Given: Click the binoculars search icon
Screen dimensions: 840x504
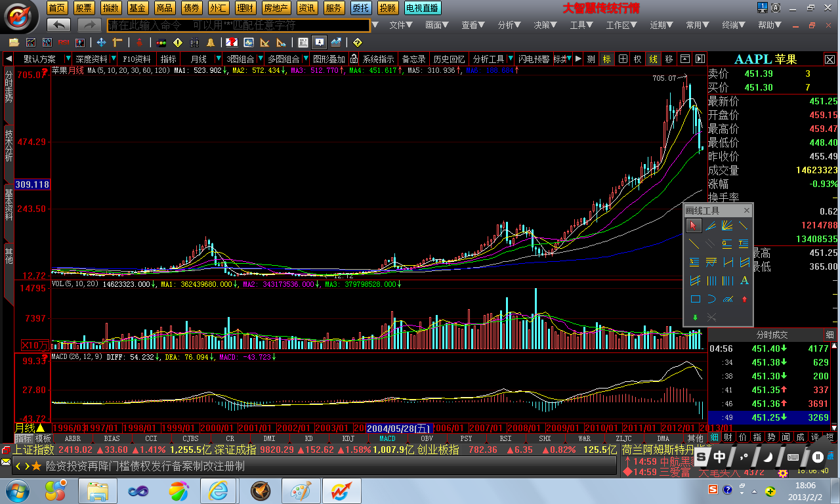Looking at the screenshot, I should [195, 42].
